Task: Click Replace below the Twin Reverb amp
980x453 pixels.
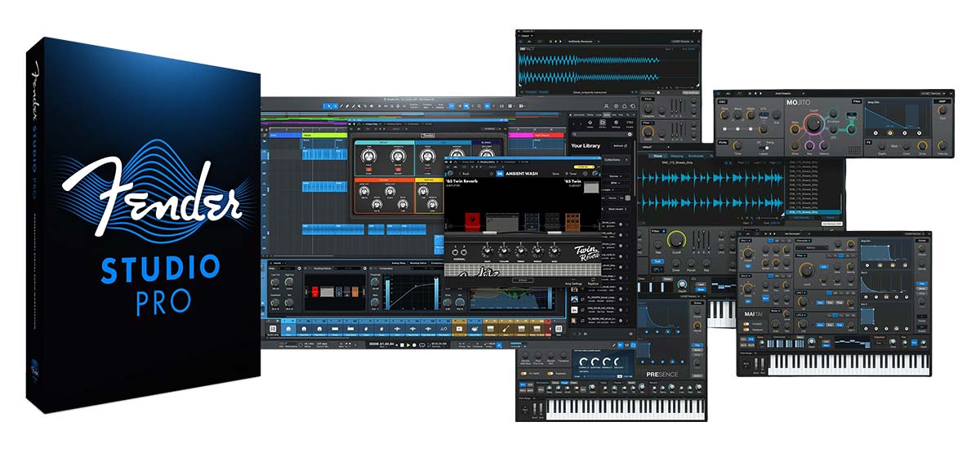Action: tap(593, 283)
